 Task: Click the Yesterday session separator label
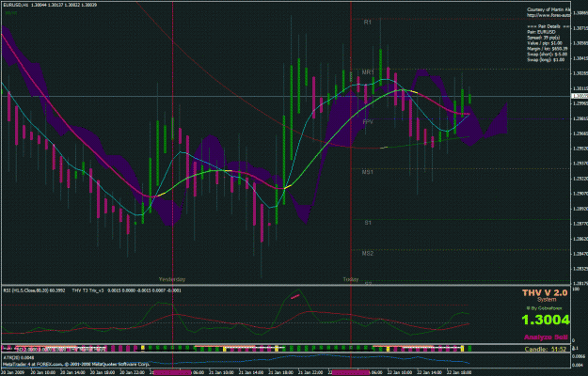click(x=172, y=279)
